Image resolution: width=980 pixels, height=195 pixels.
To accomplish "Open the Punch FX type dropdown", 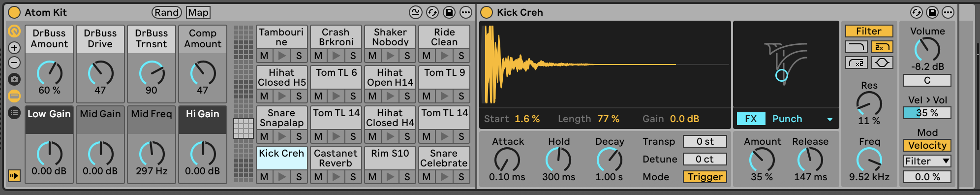I will click(x=802, y=119).
